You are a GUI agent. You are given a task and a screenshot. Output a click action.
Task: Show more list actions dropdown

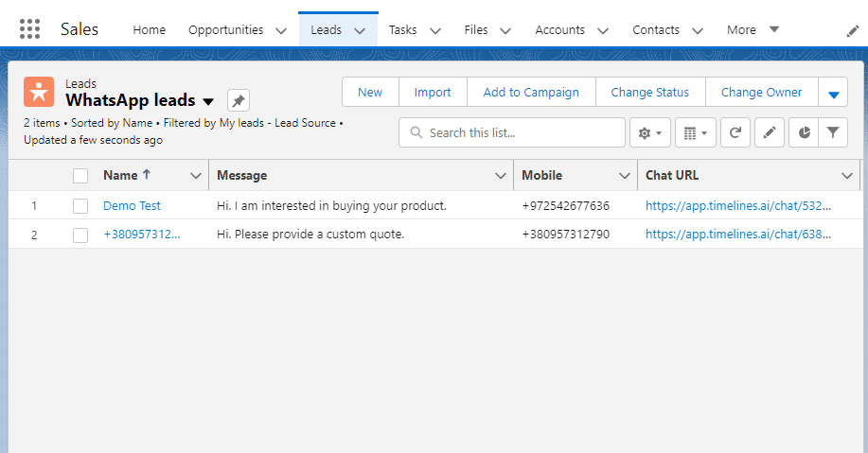coord(833,92)
